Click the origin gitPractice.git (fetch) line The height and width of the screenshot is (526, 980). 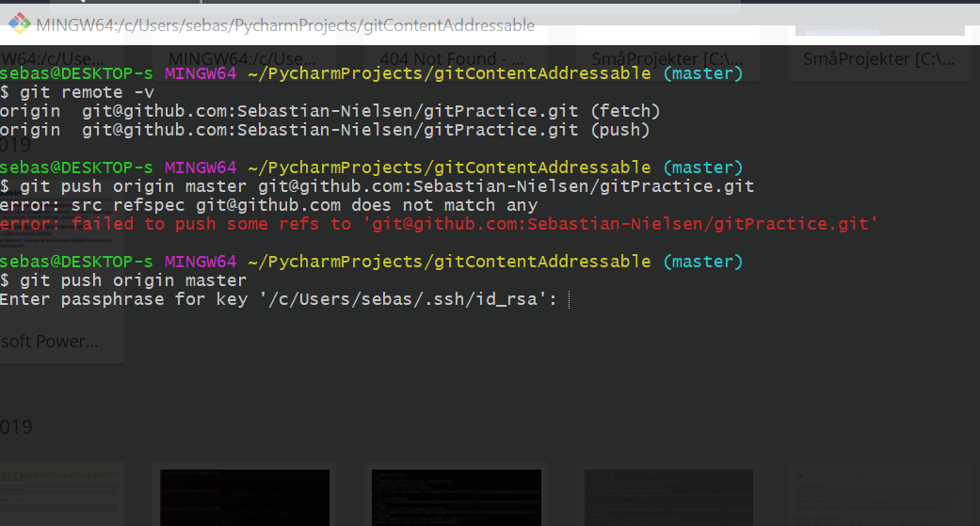(330, 111)
